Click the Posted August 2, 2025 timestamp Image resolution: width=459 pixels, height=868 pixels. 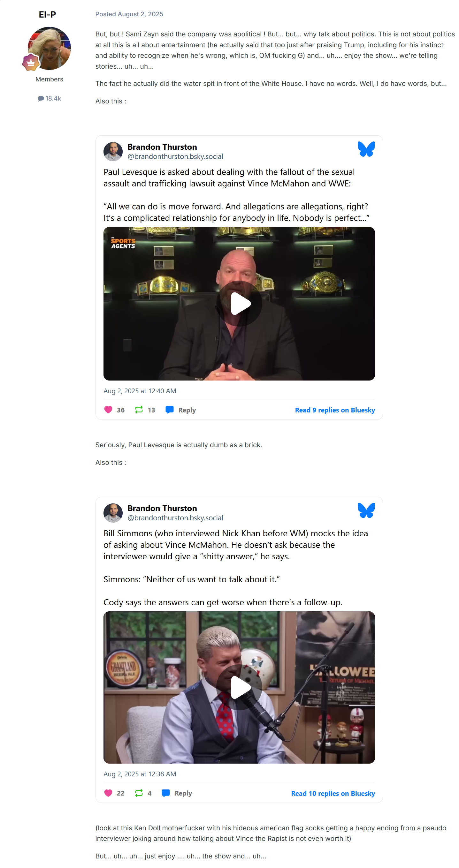coord(129,14)
